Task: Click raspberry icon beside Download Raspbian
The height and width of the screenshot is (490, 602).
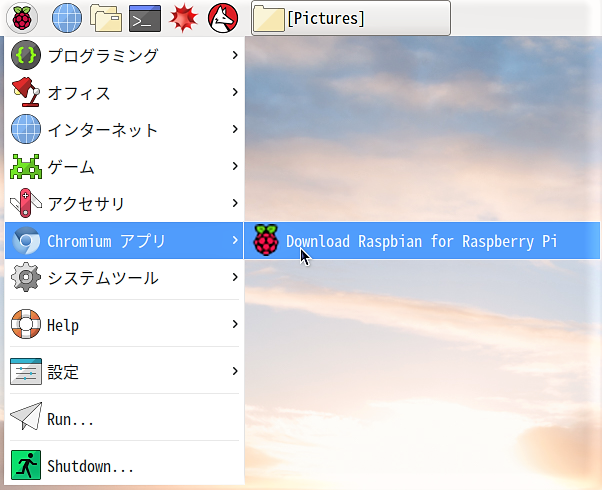Action: (x=266, y=240)
